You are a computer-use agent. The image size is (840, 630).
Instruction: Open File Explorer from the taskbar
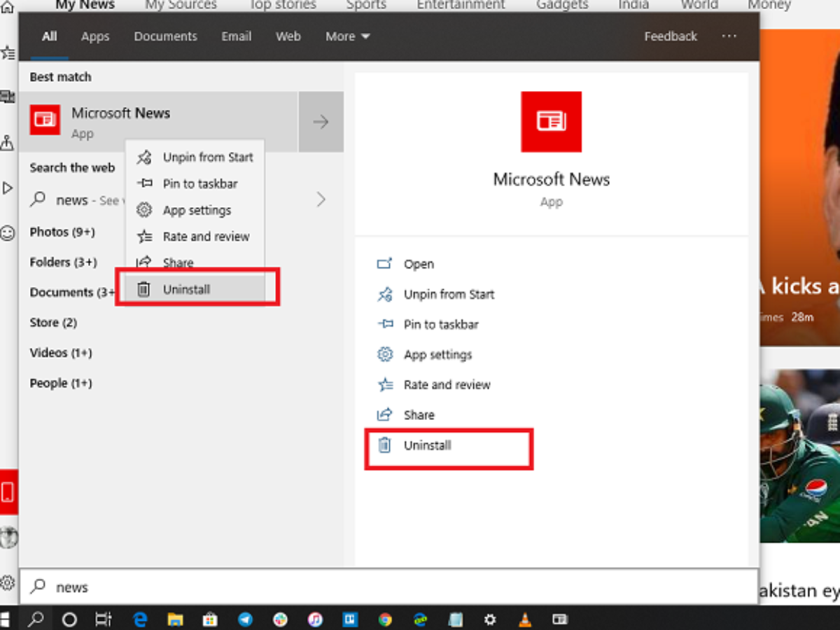click(175, 619)
